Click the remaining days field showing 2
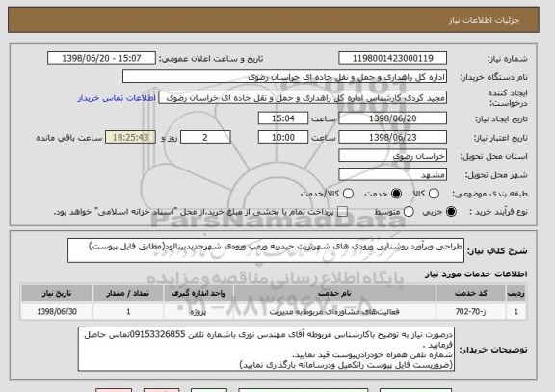This screenshot has width=555, height=392. tap(205, 137)
